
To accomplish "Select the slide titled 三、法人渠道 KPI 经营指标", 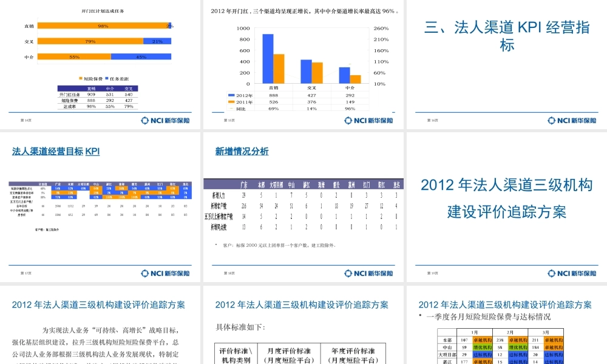I will coord(507,64).
